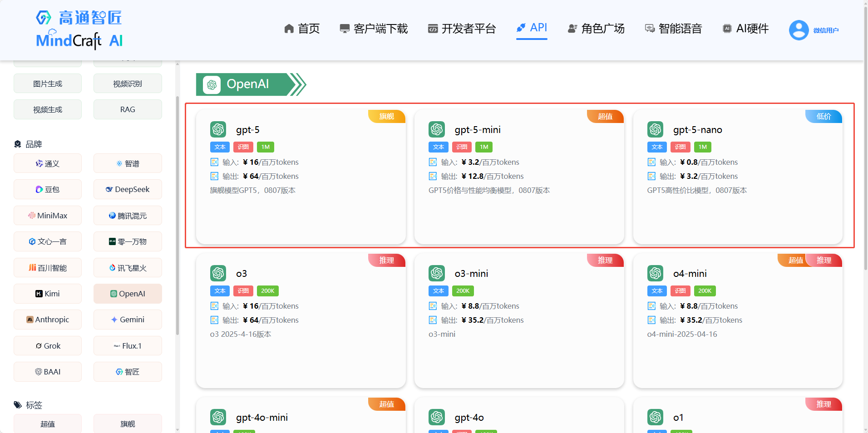Toggle the RAG filter
Screen dimensions: 868x433
128,109
